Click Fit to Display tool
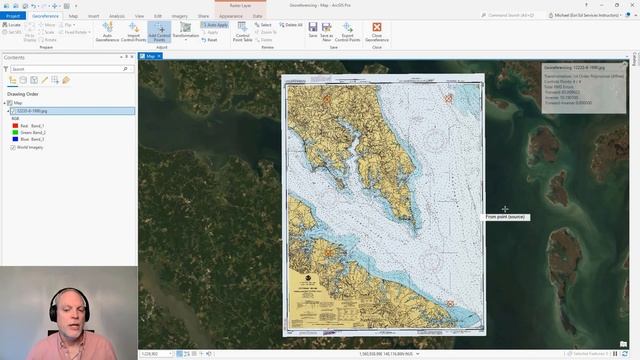Viewport: 640px width, 360px height. [30, 32]
